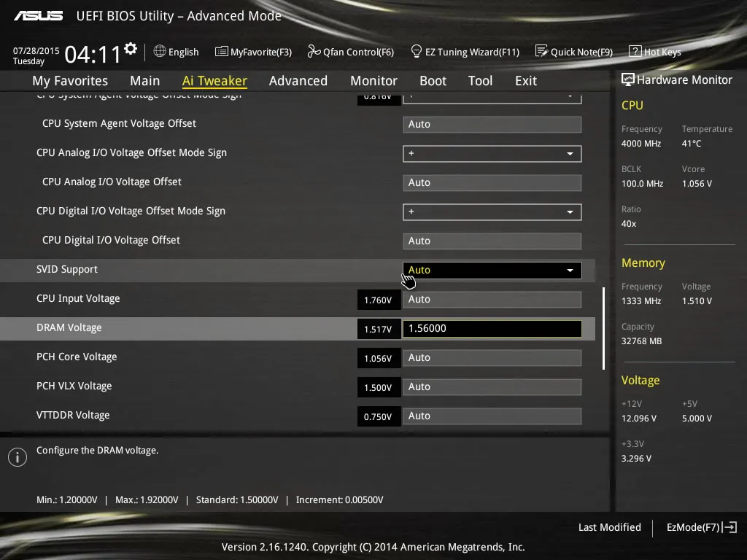Click CPU Analog I/O Voltage Offset field
Image resolution: width=747 pixels, height=560 pixels.
click(x=492, y=183)
